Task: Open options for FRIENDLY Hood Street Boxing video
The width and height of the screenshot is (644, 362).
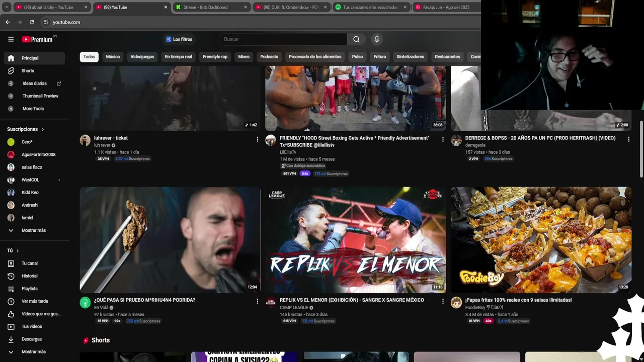Action: pos(443,139)
